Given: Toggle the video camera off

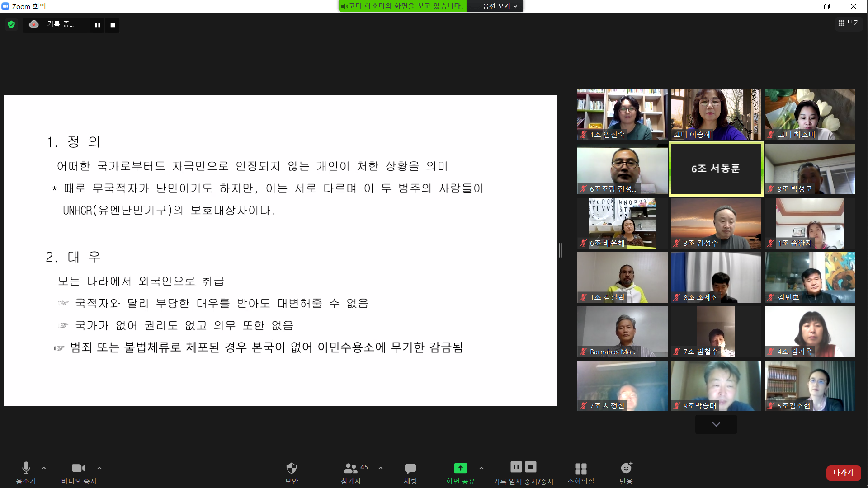Looking at the screenshot, I should point(79,468).
